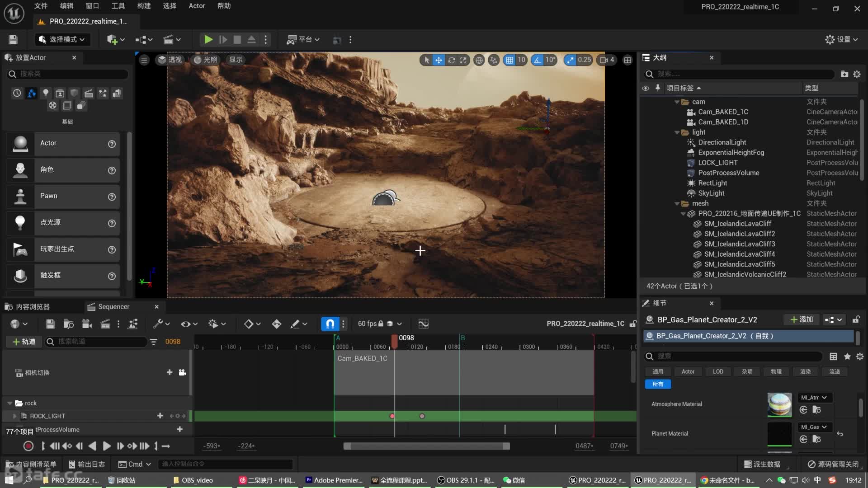
Task: Select the Rotate tool in viewport
Action: [x=451, y=60]
